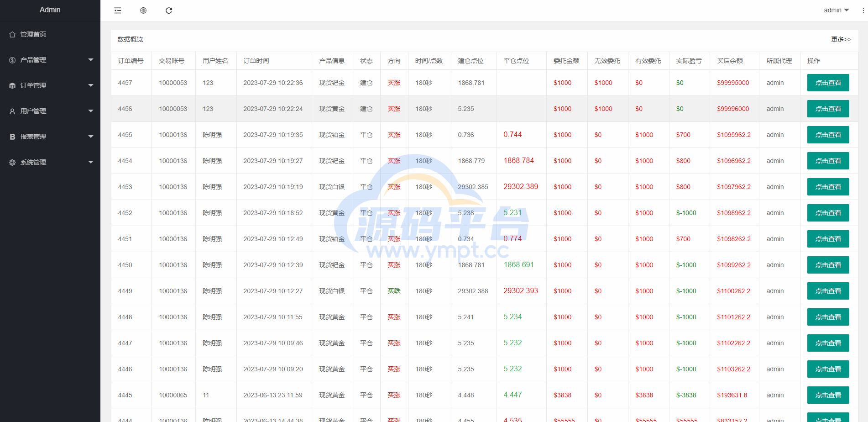Viewport: 868px width, 422px height.
Task: Click close price 0.744 of order 4455
Action: [512, 135]
